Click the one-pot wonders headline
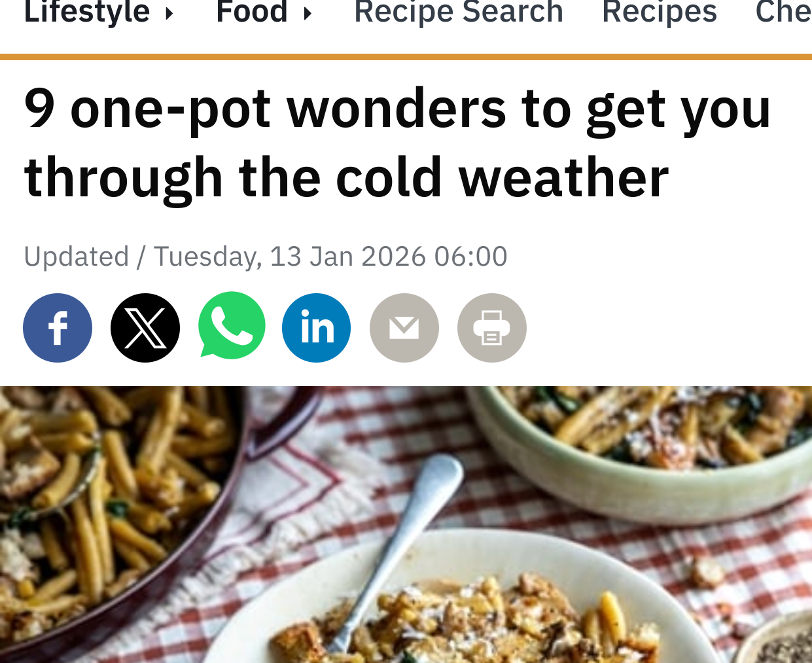 tap(397, 142)
